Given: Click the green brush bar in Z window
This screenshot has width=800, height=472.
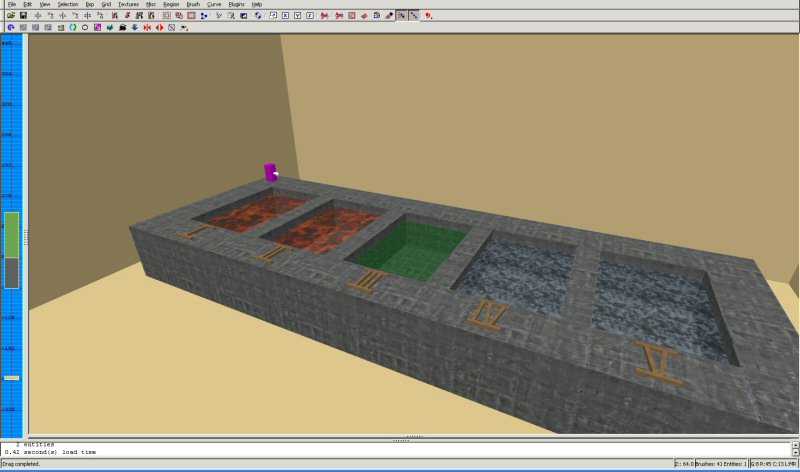Looking at the screenshot, I should [x=11, y=235].
